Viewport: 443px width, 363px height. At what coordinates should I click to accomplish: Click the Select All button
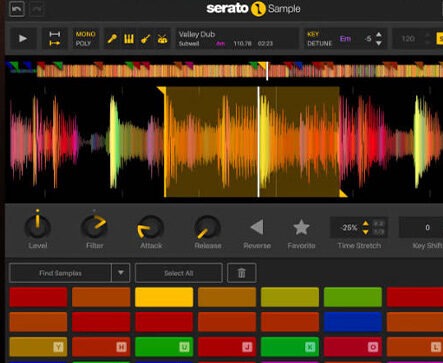pos(179,273)
